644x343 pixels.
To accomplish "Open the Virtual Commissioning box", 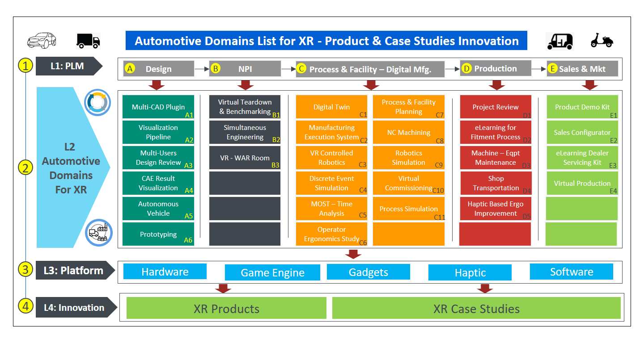I will pyautogui.click(x=409, y=183).
